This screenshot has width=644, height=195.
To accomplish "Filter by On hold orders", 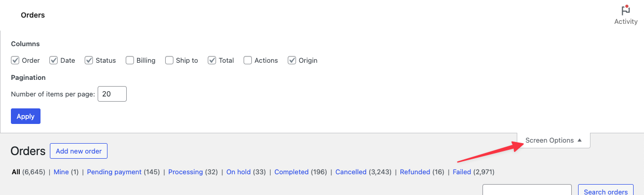I will 238,172.
